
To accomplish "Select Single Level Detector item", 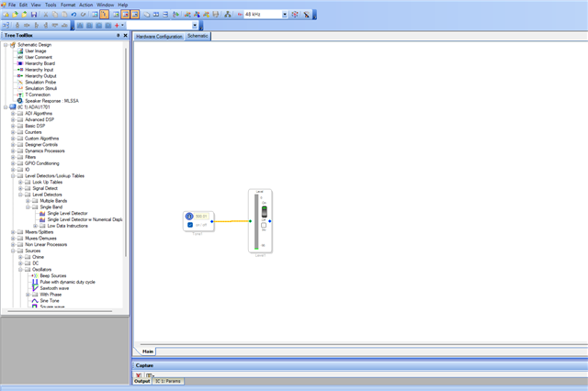I will (67, 213).
